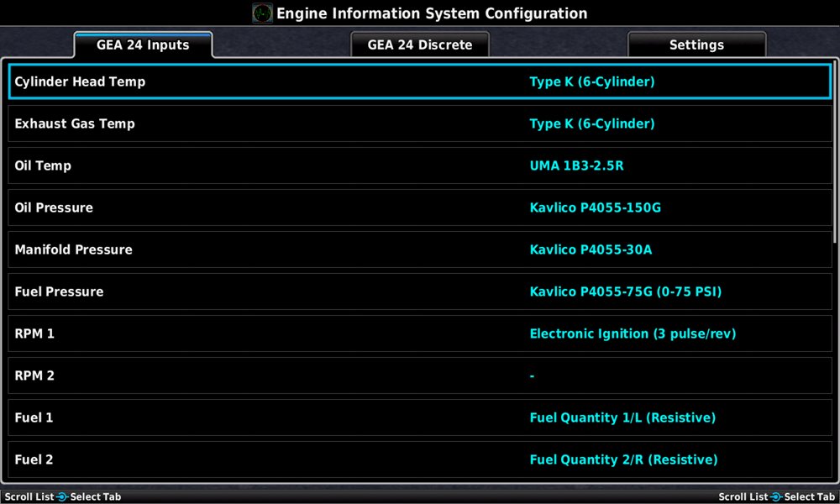This screenshot has height=504, width=840.
Task: Select the RPM 1 row
Action: (x=420, y=333)
